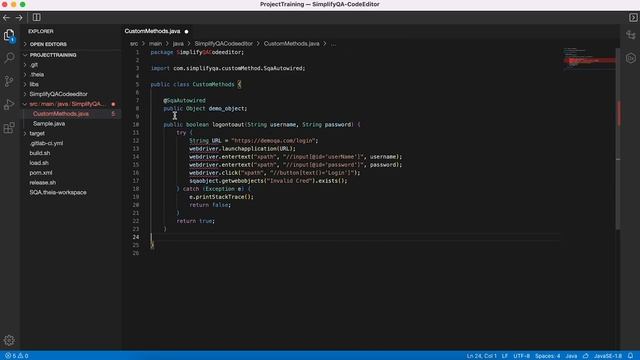Go forward with the right arrow
Viewport: 640px width, 360px height.
[x=19, y=18]
